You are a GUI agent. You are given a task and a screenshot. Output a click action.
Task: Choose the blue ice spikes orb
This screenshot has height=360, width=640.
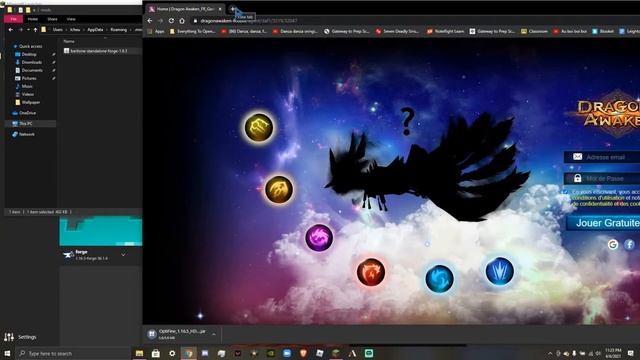coord(500,271)
